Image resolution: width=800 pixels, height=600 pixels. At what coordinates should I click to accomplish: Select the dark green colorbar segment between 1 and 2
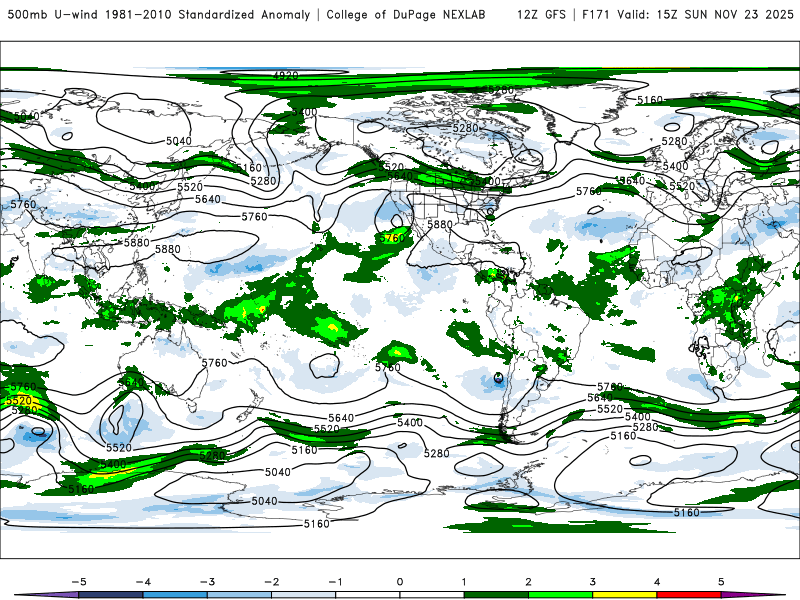(x=496, y=595)
